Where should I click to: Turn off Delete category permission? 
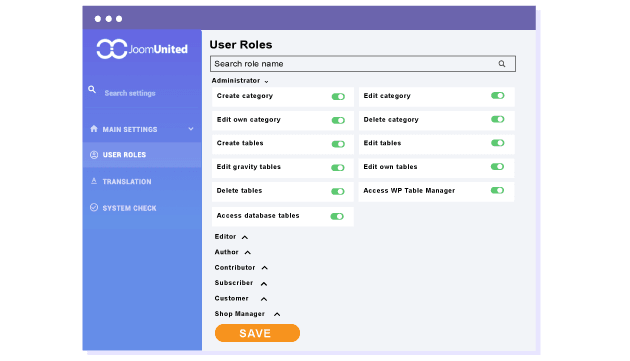click(x=497, y=119)
